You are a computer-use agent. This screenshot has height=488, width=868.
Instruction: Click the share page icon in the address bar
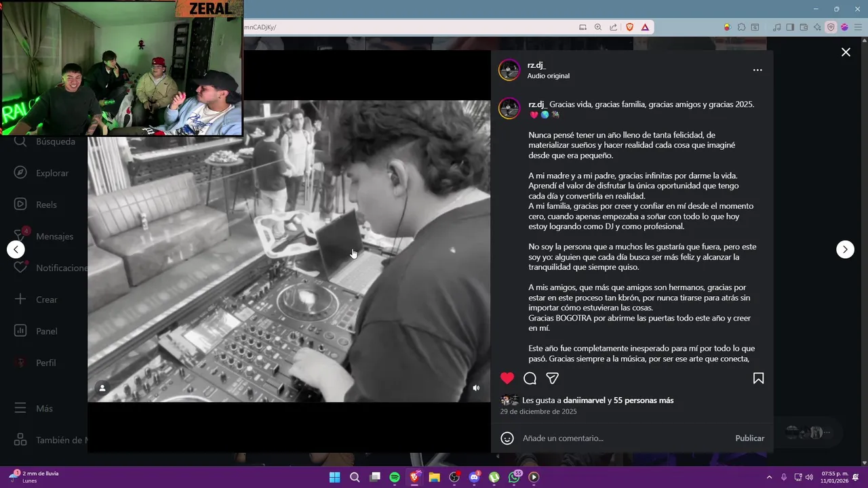point(613,27)
